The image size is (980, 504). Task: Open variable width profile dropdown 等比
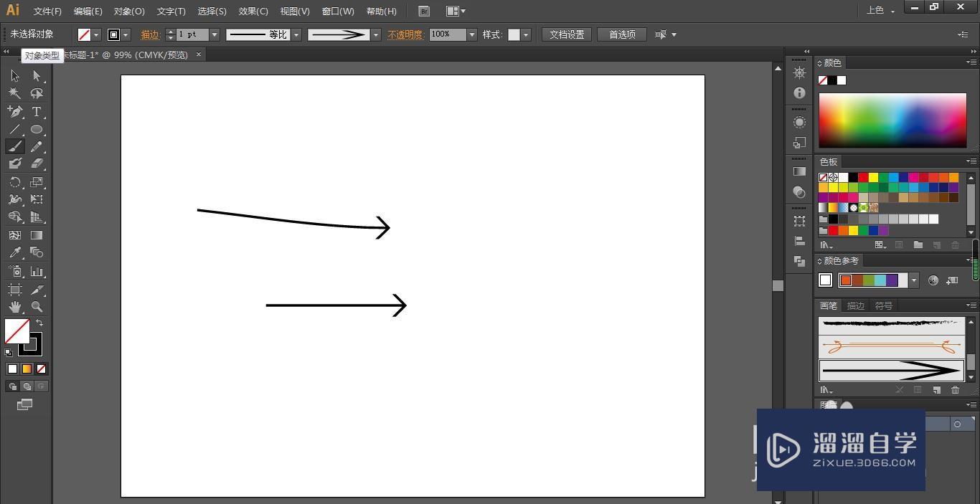tap(296, 34)
